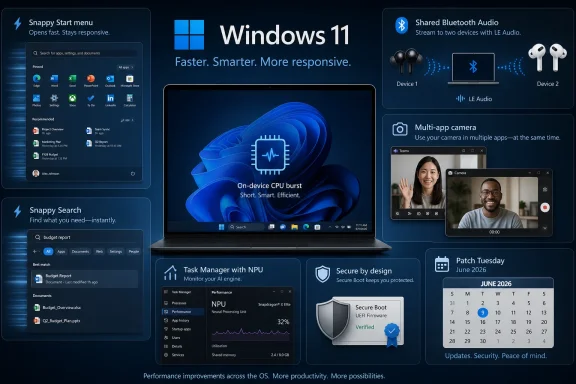Click the blue Bluetooth logo beside Shared Bluetooth Audio
The width and height of the screenshot is (576, 384).
pyautogui.click(x=402, y=25)
